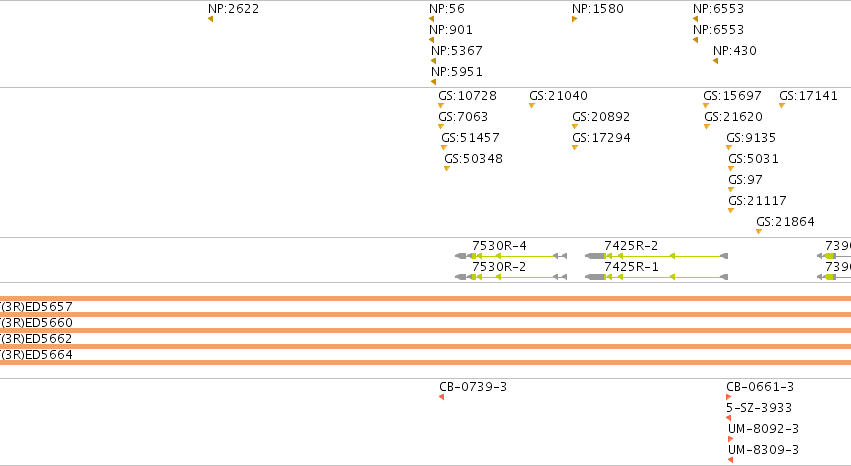Click the triangle beneath GS:21864
The image size is (851, 466).
[x=759, y=232]
